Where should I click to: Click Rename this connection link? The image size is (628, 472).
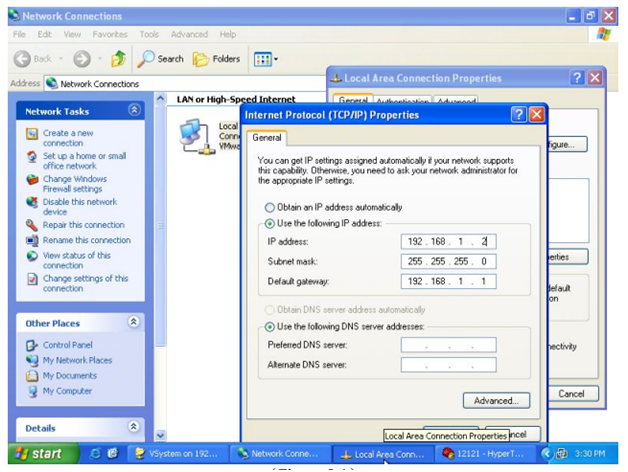tap(87, 240)
